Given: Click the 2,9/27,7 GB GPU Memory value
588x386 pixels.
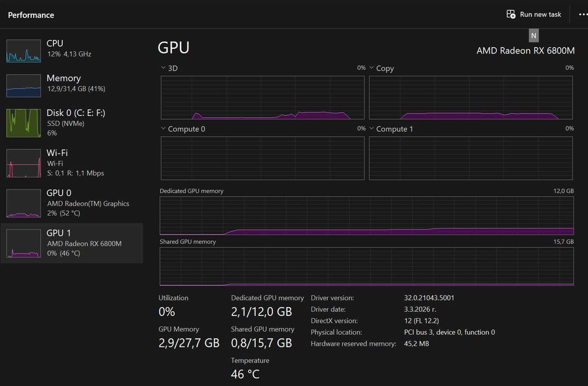Looking at the screenshot, I should [x=189, y=343].
